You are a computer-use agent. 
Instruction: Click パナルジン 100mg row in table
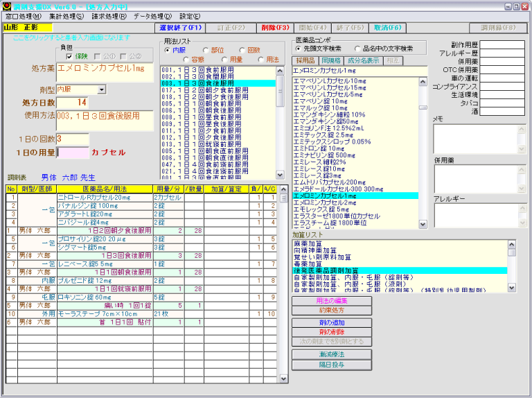[x=141, y=206]
